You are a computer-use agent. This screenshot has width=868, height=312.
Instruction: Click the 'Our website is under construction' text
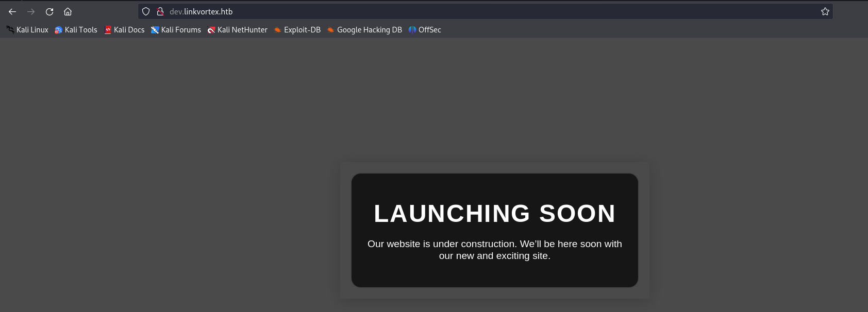coord(495,250)
